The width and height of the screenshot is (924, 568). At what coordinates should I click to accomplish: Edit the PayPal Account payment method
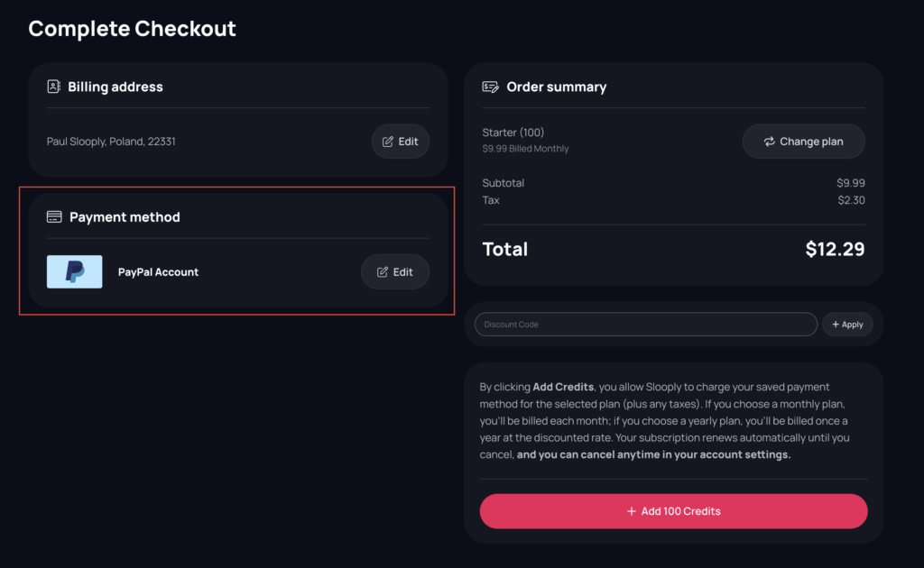(395, 271)
